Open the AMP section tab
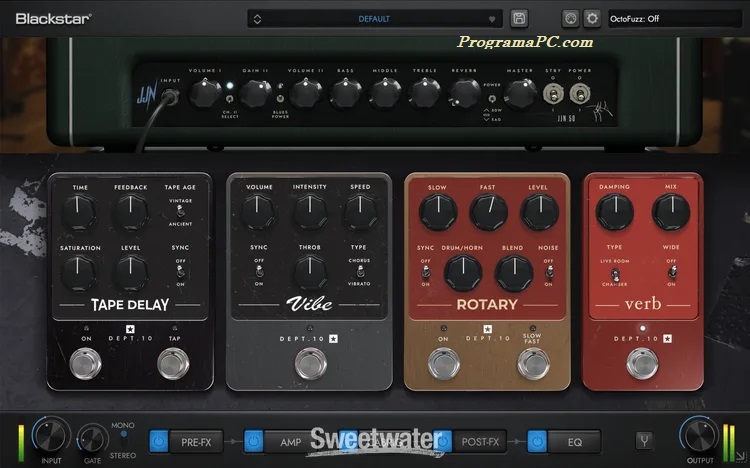The height and width of the screenshot is (468, 750). [x=290, y=442]
